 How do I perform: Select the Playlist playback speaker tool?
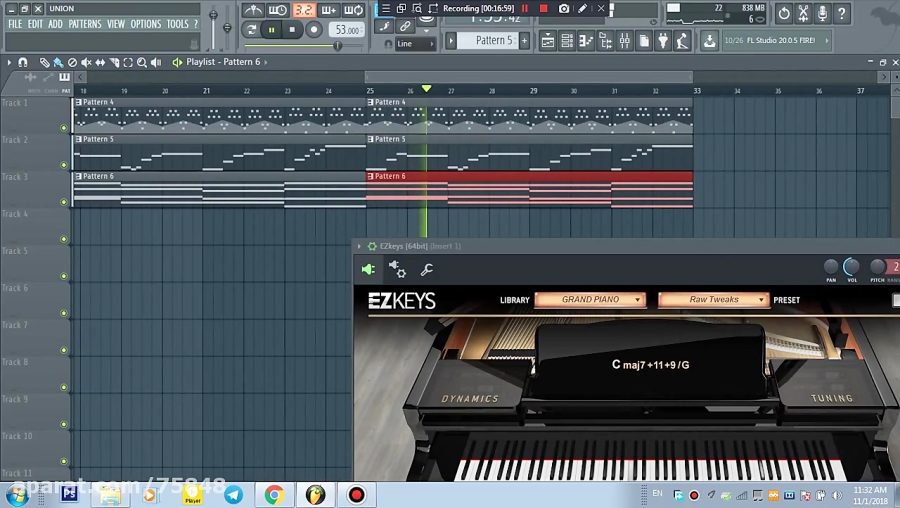(x=156, y=62)
